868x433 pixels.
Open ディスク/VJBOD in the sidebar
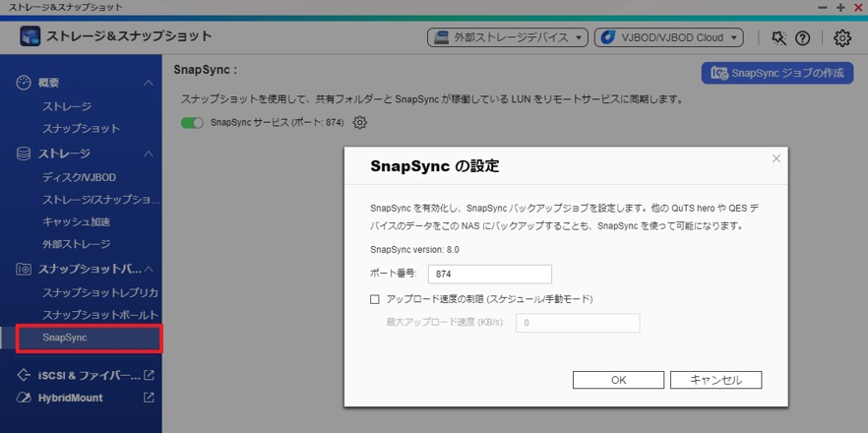pyautogui.click(x=79, y=177)
